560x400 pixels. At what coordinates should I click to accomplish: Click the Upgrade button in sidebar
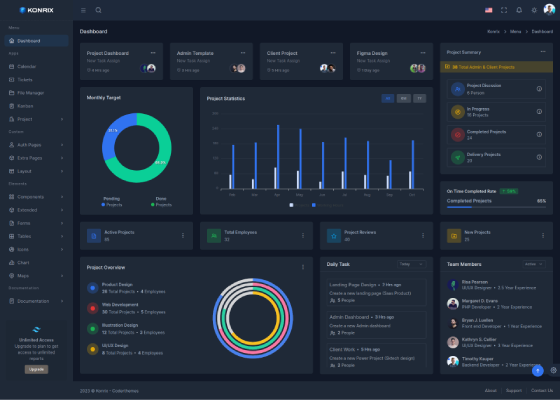[36, 369]
